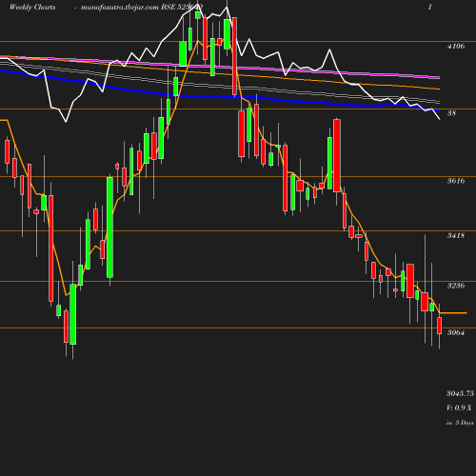The image size is (476, 476).
Task: Click the 3418 price level label
Action: coord(456,235)
